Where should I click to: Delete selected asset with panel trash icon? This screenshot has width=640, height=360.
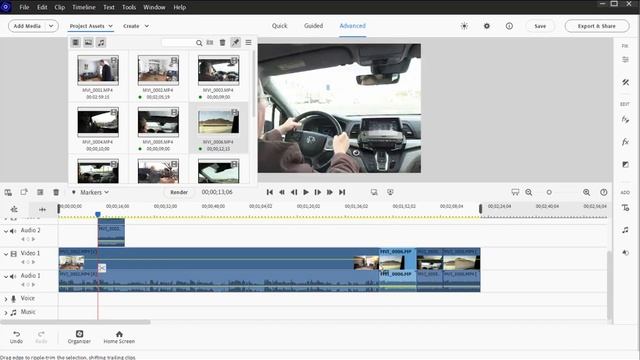(222, 42)
